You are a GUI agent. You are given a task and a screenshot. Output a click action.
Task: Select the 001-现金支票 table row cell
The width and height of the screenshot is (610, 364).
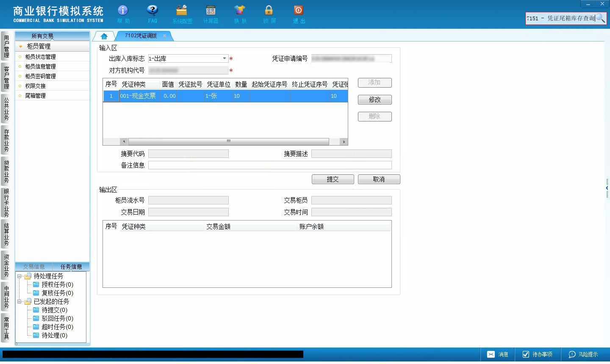(x=138, y=96)
